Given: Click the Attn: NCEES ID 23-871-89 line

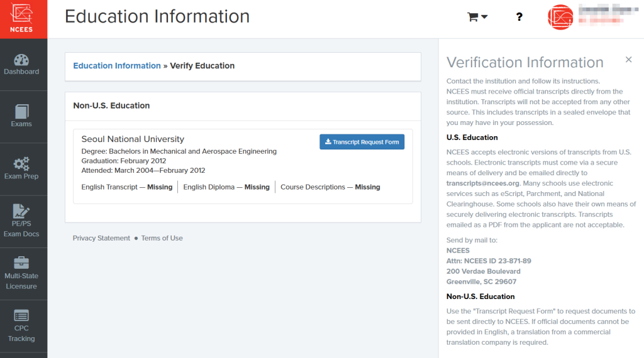Looking at the screenshot, I should click(489, 261).
